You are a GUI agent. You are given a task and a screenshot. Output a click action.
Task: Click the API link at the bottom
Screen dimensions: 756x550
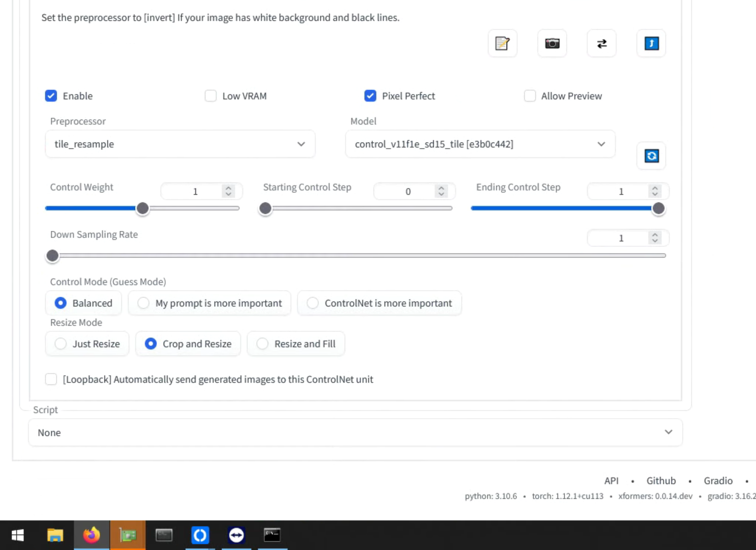tap(611, 480)
